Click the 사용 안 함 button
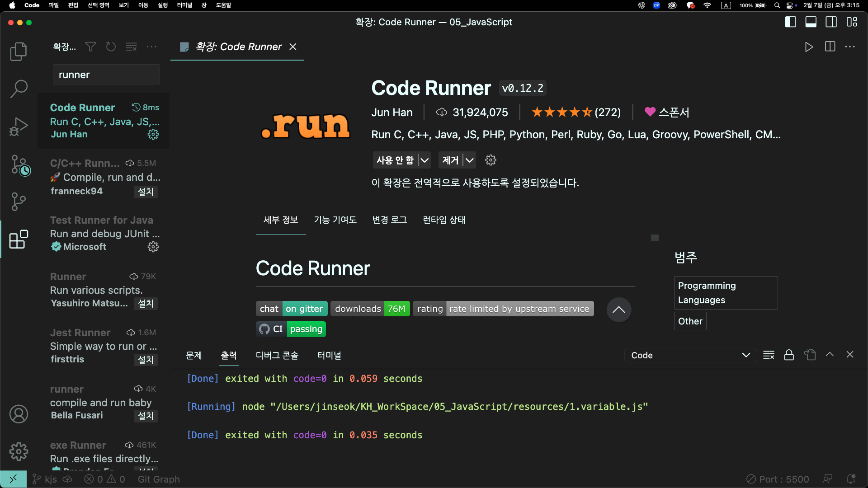The width and height of the screenshot is (868, 488). click(395, 160)
